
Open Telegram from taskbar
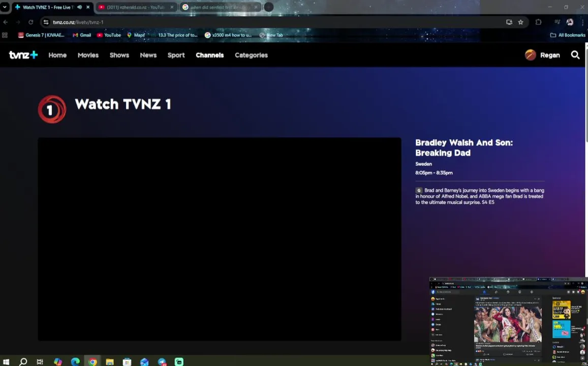162,362
